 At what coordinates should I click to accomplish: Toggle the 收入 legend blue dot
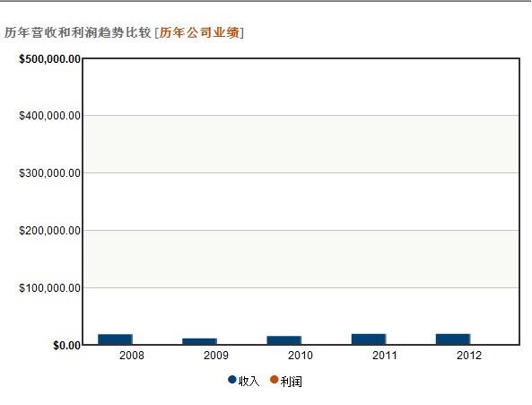point(232,380)
